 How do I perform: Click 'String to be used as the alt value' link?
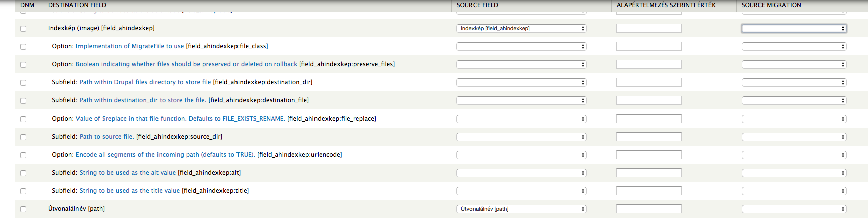pyautogui.click(x=128, y=173)
